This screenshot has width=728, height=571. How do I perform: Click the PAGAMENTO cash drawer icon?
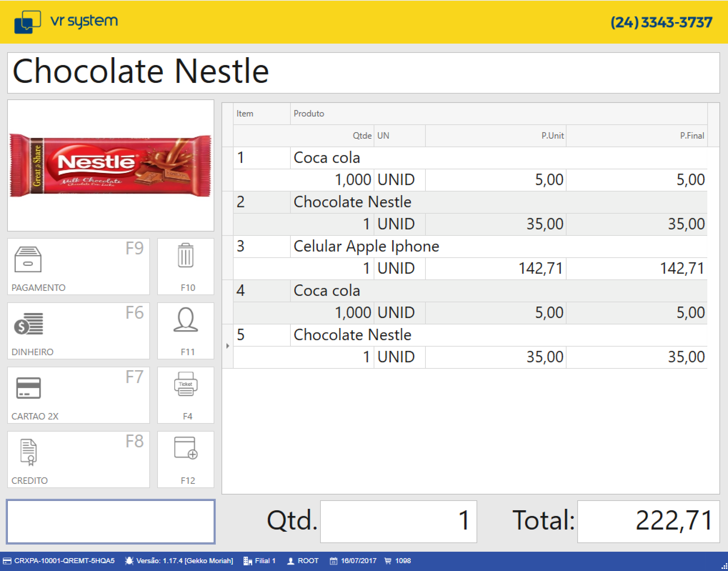click(28, 260)
